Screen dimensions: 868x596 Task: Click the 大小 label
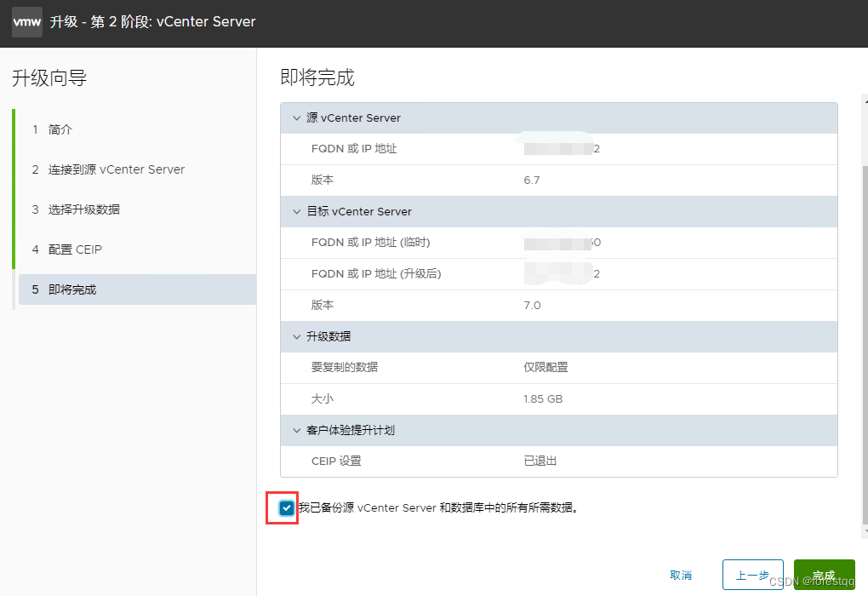coord(323,398)
